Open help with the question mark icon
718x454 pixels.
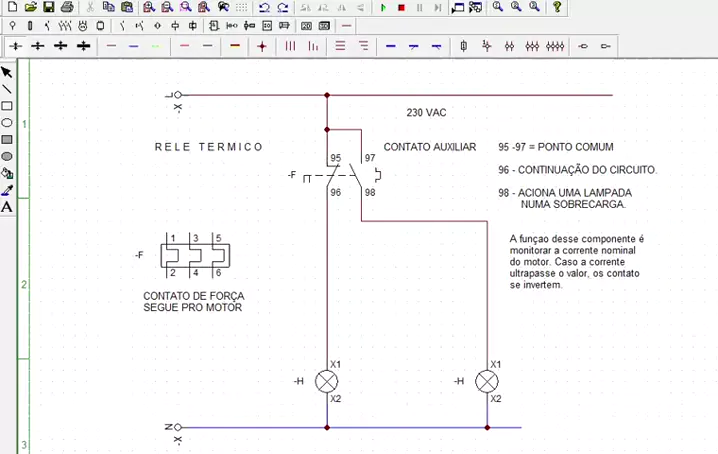click(x=557, y=7)
